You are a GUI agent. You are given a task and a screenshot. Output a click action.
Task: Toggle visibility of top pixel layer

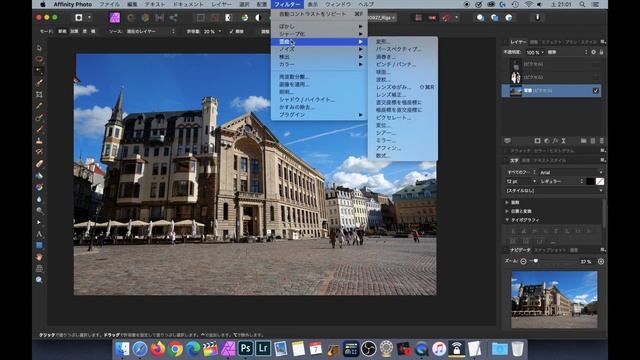coord(596,64)
